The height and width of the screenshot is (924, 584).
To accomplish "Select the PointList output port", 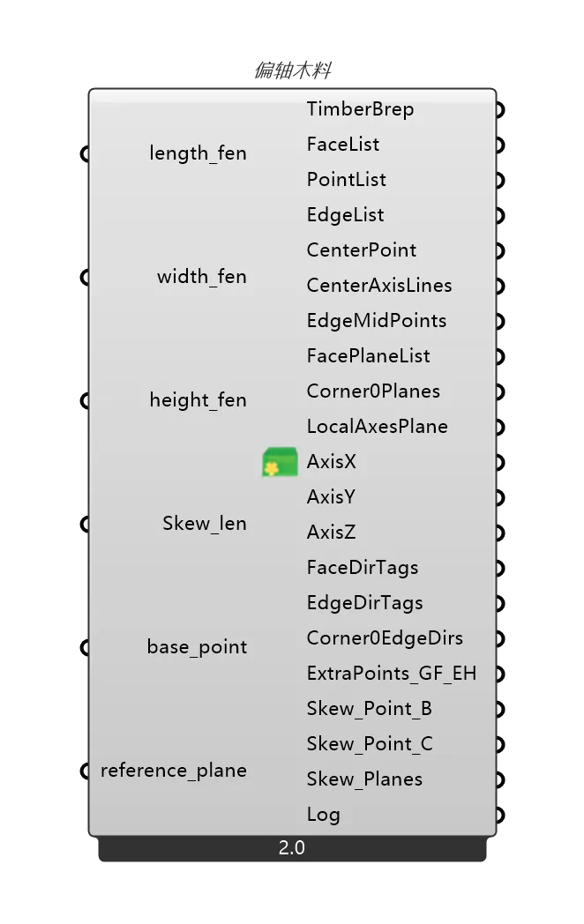I will (498, 180).
